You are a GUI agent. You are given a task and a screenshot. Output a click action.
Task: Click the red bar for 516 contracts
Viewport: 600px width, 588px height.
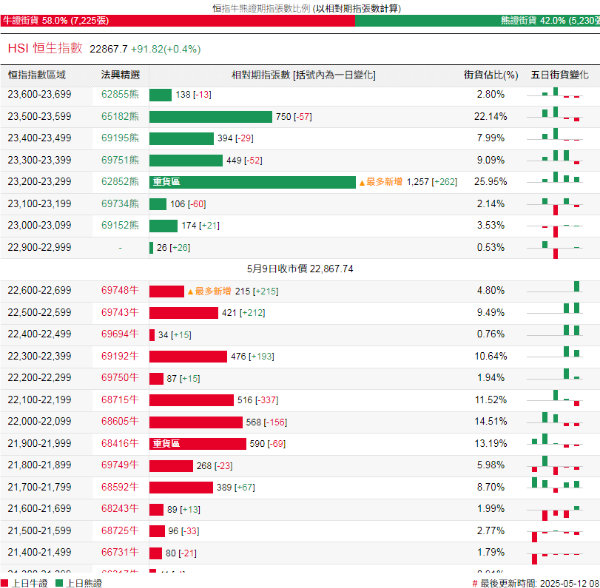191,400
